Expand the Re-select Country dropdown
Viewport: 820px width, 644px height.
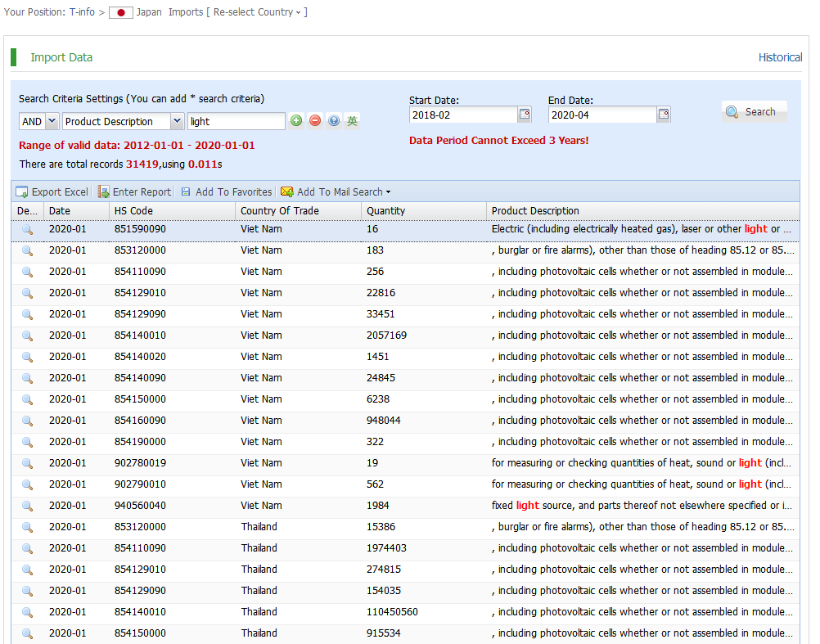(x=257, y=12)
